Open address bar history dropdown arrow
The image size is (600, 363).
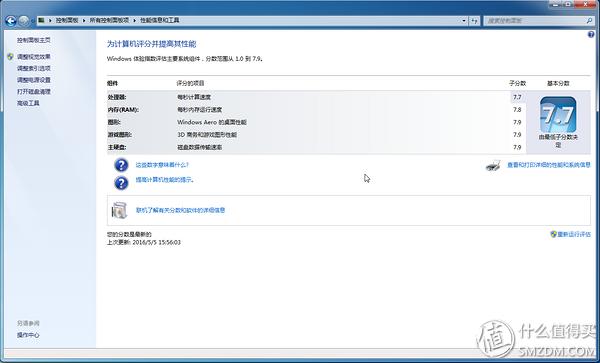(464, 21)
